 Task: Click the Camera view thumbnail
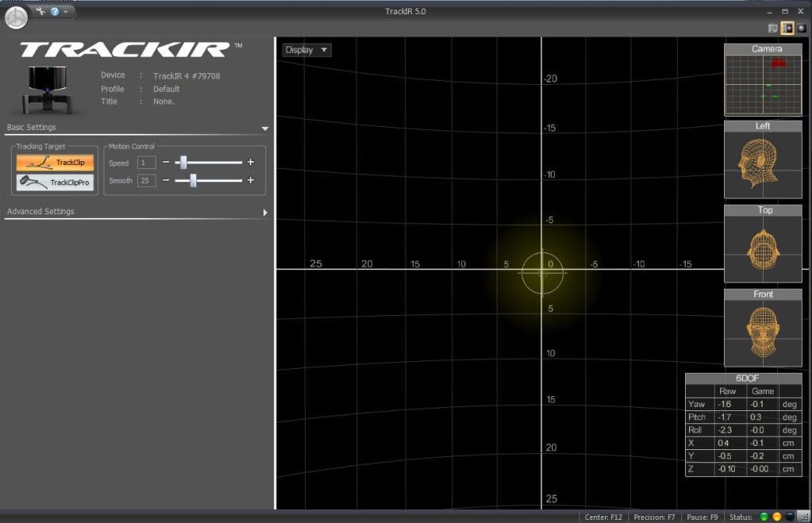[763, 79]
